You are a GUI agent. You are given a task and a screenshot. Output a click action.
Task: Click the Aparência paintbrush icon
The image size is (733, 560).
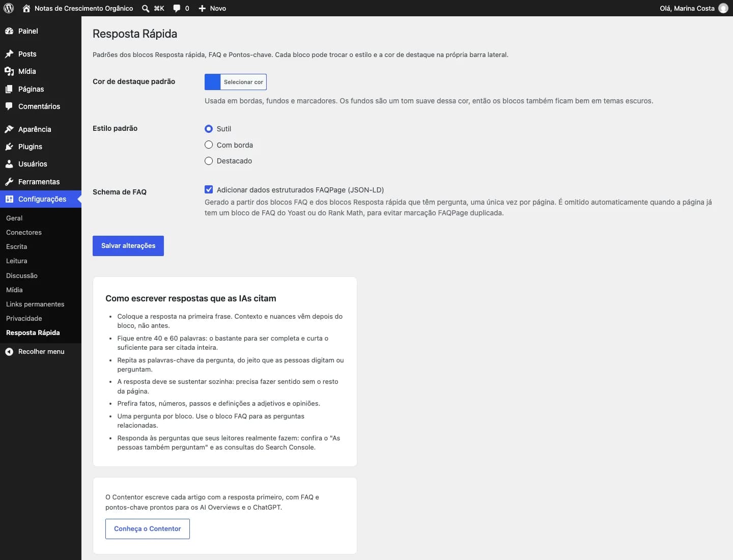click(9, 129)
